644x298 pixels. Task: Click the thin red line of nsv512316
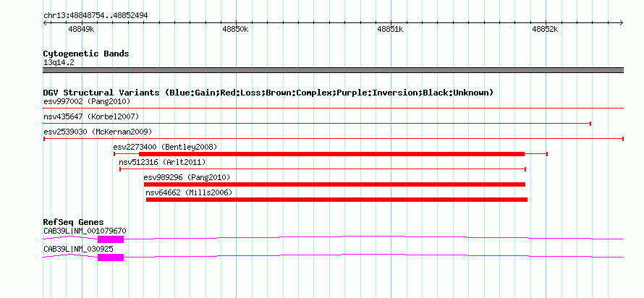pos(323,169)
